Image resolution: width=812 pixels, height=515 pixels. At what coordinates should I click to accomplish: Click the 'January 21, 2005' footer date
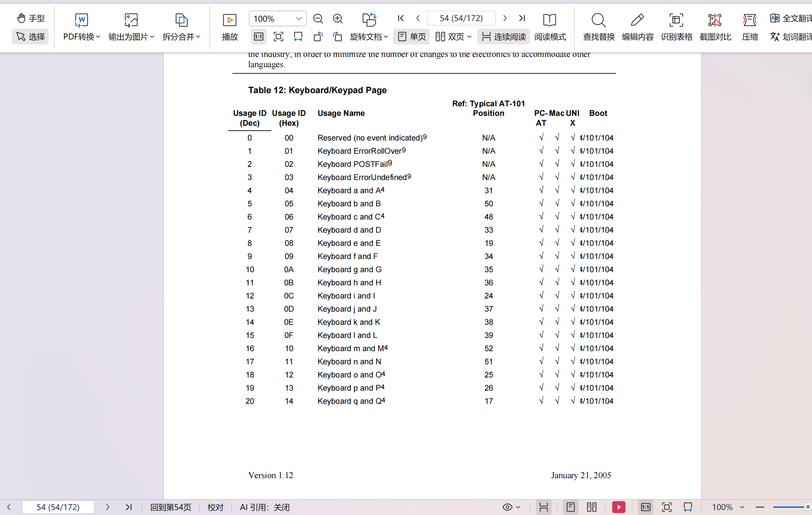click(x=581, y=475)
